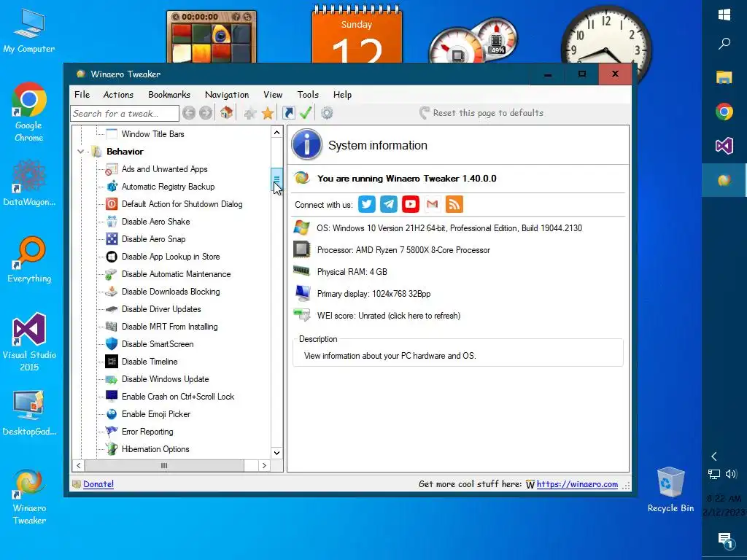Image resolution: width=747 pixels, height=560 pixels.
Task: Click the Disable SmartScreen shield icon
Action: click(112, 344)
